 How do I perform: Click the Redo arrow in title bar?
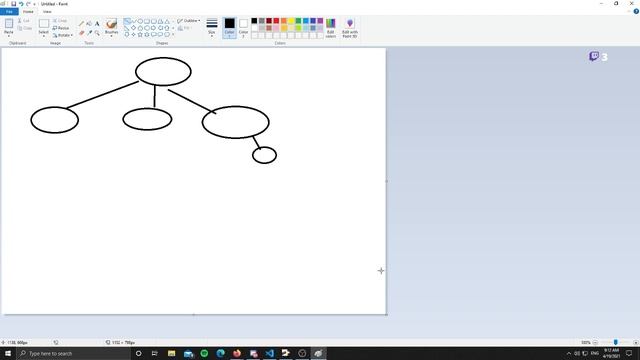(28, 4)
